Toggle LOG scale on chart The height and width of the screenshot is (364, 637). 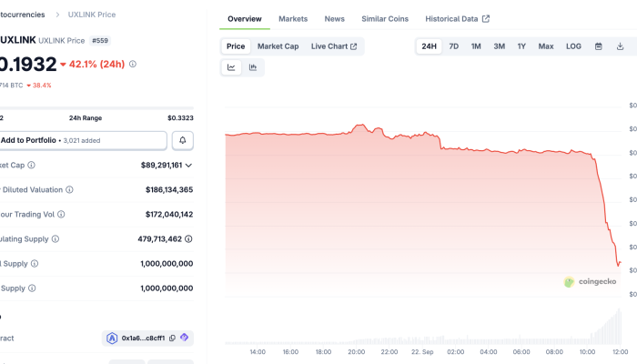click(x=573, y=46)
